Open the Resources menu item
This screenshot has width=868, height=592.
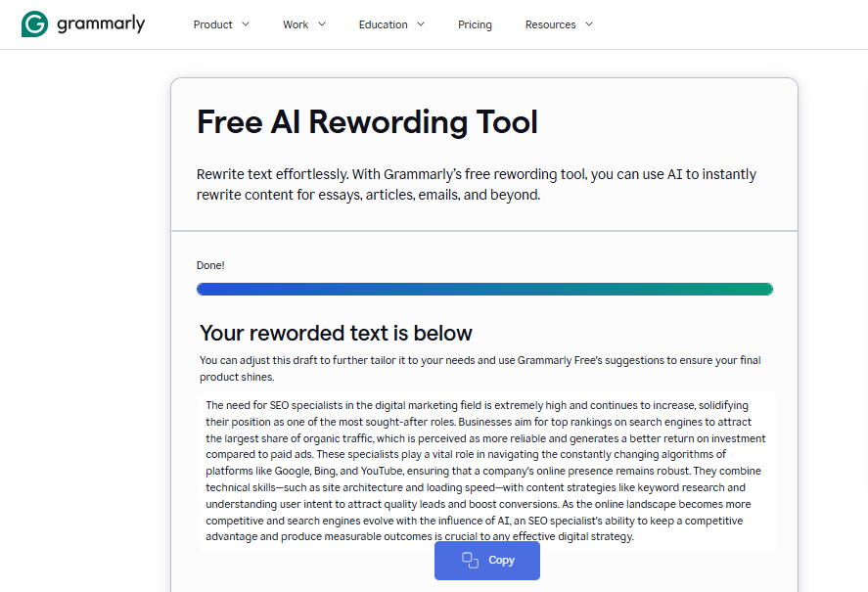pos(550,24)
